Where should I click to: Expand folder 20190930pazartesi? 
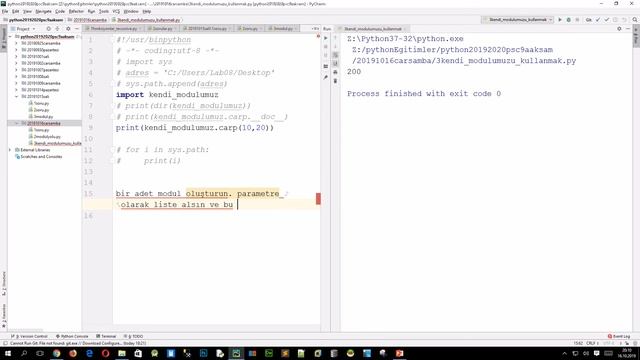[x=16, y=50]
